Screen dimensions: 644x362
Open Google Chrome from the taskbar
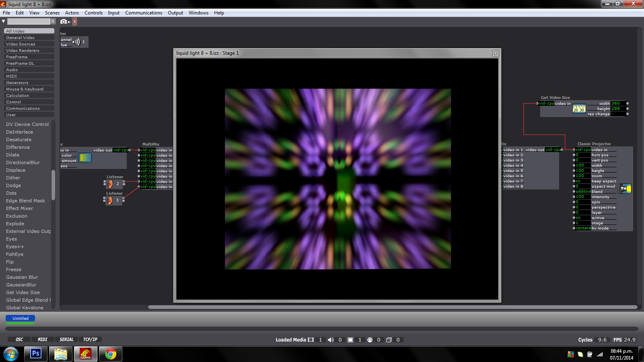(x=110, y=354)
